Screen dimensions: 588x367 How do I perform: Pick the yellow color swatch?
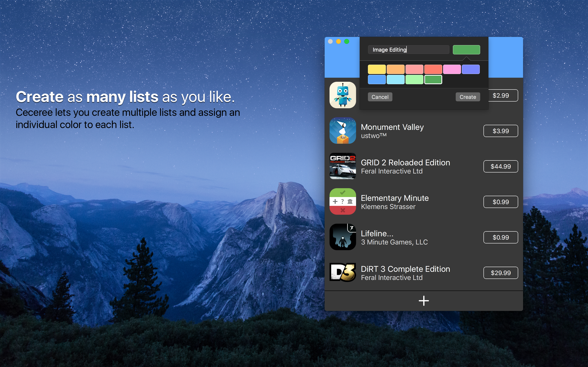(377, 69)
